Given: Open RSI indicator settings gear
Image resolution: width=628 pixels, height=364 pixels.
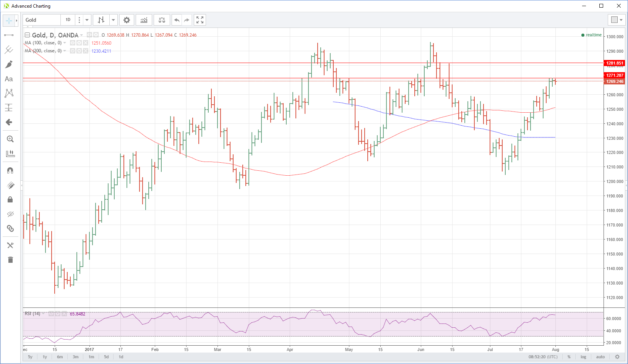Looking at the screenshot, I should (x=58, y=314).
